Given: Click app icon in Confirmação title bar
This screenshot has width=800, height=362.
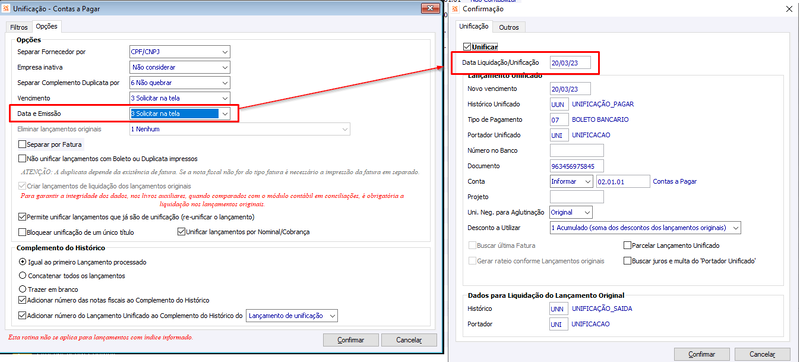Looking at the screenshot, I should [x=456, y=9].
